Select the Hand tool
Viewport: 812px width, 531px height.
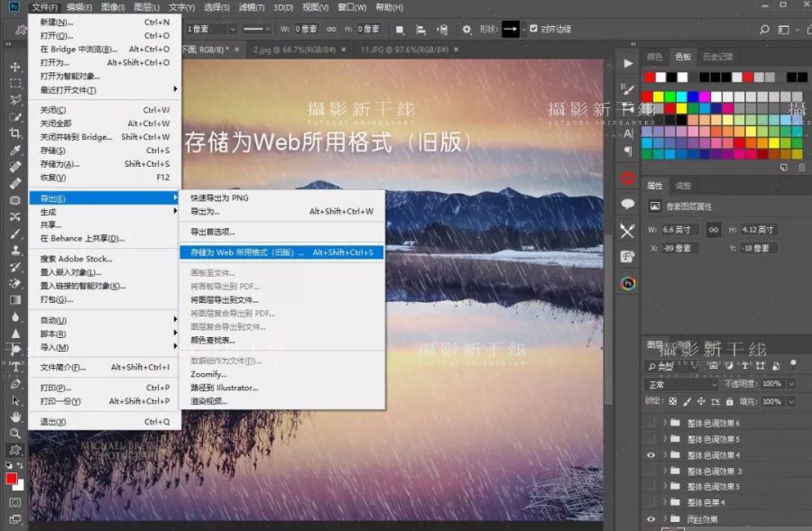tap(15, 417)
